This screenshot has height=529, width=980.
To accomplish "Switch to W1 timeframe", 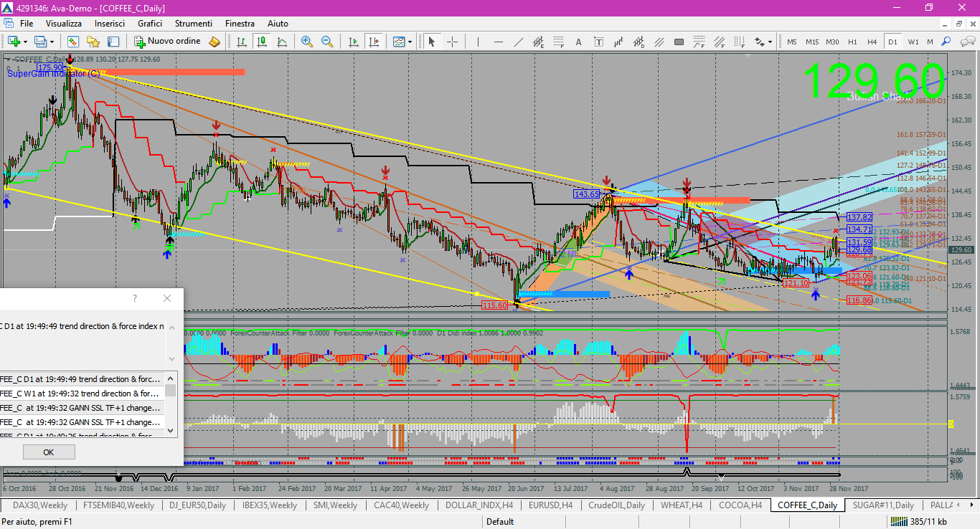I will coord(913,42).
